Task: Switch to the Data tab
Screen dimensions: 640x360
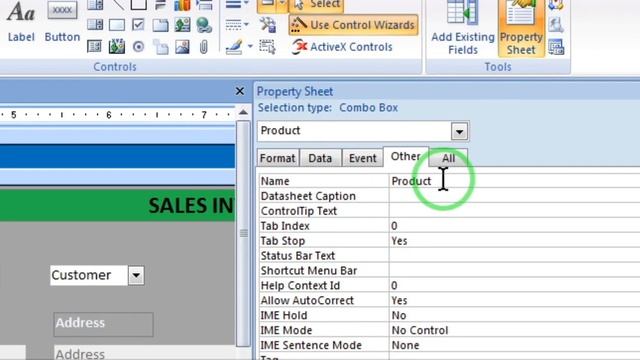Action: (320, 158)
